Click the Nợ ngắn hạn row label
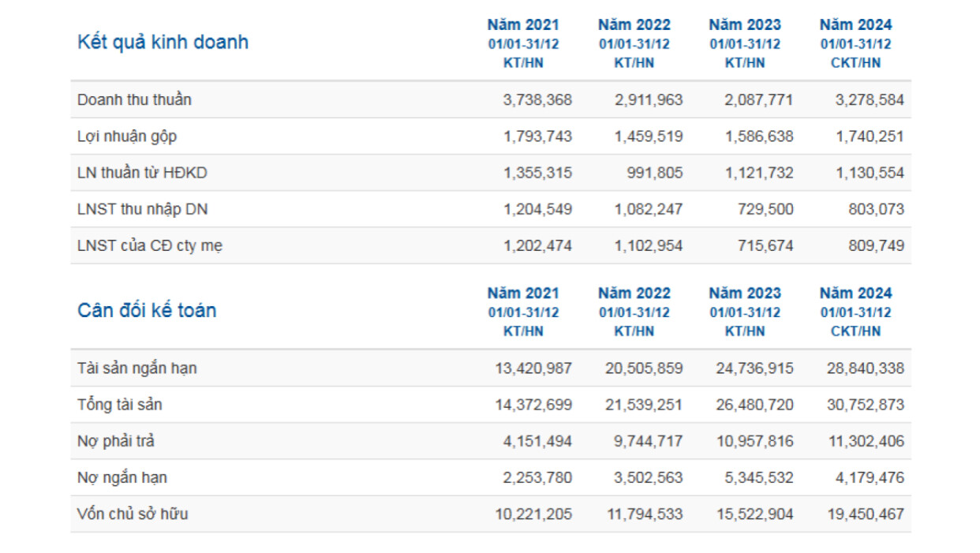This screenshot has width=980, height=553. tap(122, 477)
